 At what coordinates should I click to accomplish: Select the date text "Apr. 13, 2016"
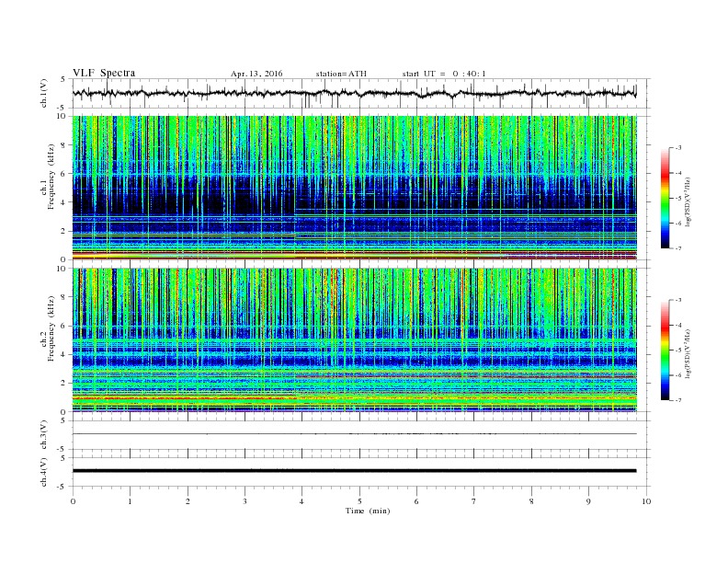[256, 74]
